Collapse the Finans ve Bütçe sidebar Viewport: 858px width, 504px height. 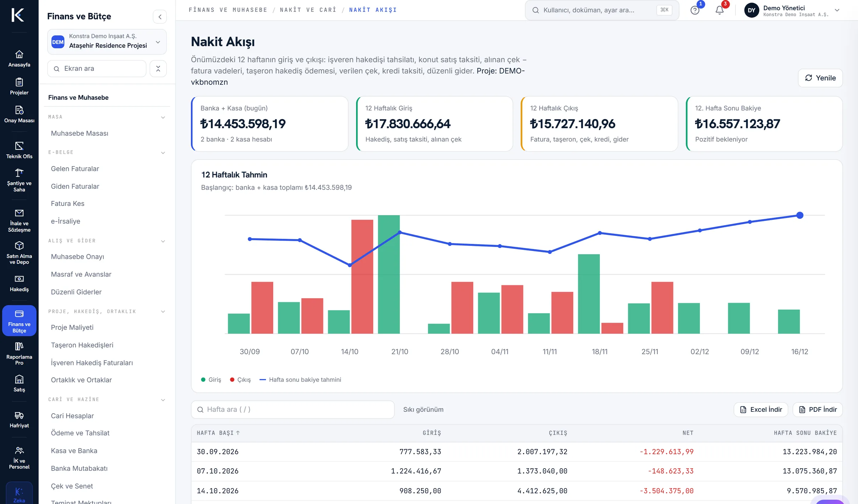[160, 17]
